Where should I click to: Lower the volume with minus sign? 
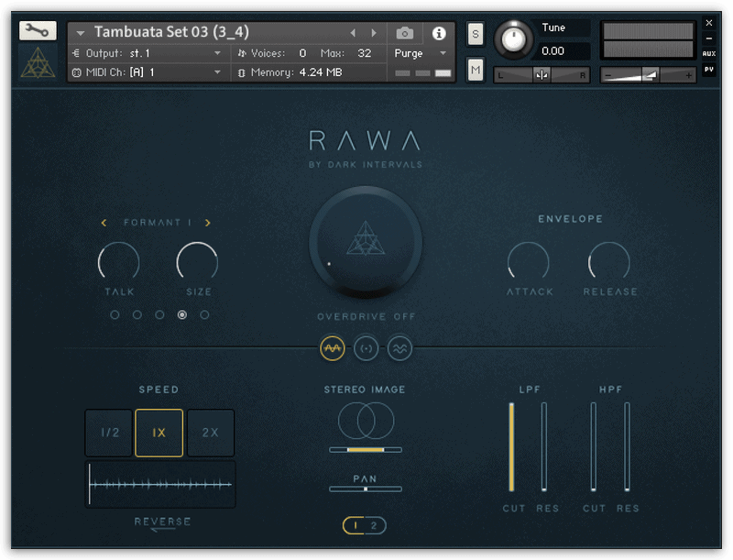(608, 75)
